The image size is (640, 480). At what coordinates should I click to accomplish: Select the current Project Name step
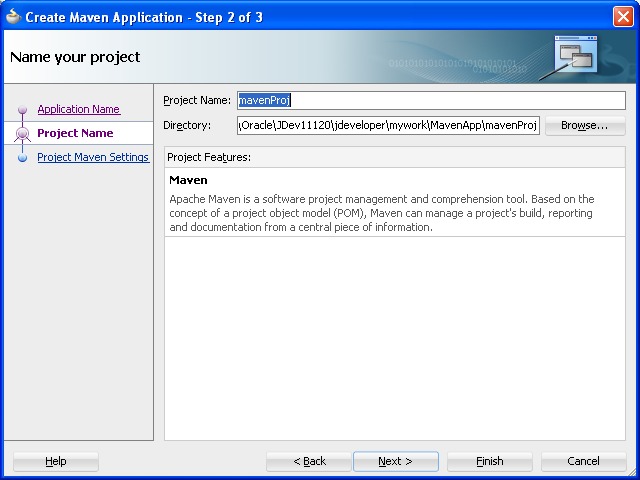coord(75,133)
